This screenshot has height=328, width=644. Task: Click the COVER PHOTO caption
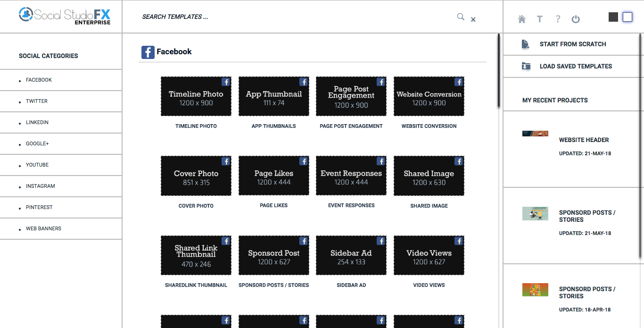pyautogui.click(x=196, y=206)
